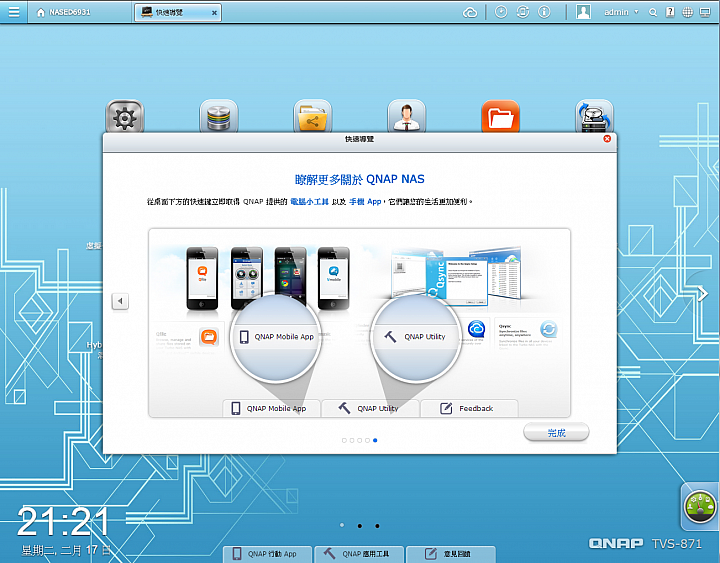Open background tasks clock icon
Screen dimensions: 720x563
tap(501, 12)
